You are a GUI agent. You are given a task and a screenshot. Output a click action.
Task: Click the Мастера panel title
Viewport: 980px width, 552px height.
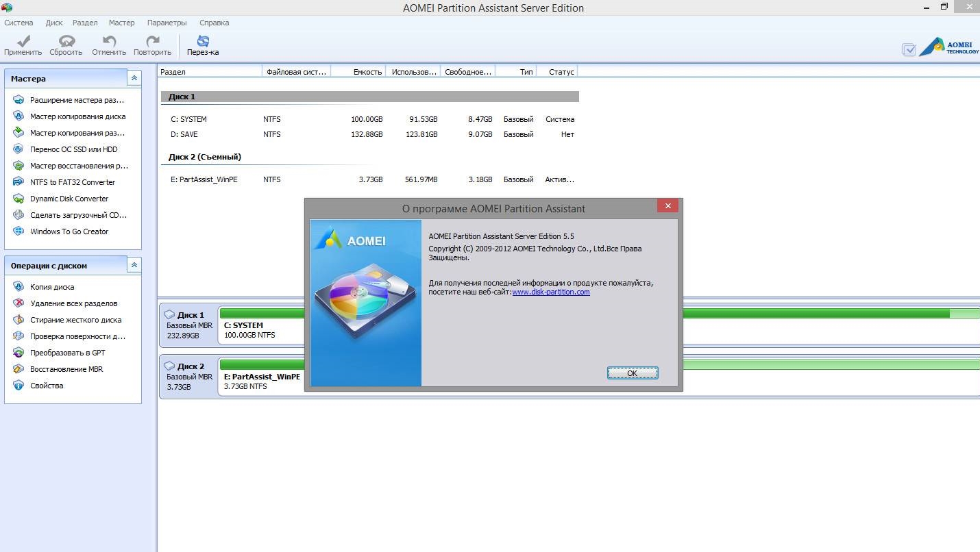click(x=28, y=79)
